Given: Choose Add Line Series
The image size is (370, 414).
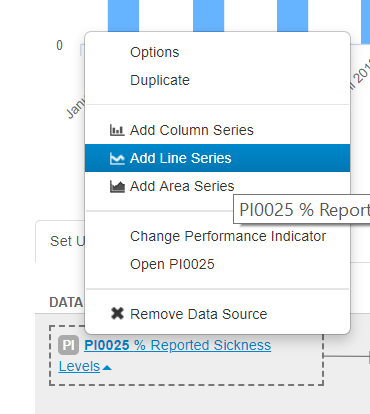Looking at the screenshot, I should click(217, 158).
